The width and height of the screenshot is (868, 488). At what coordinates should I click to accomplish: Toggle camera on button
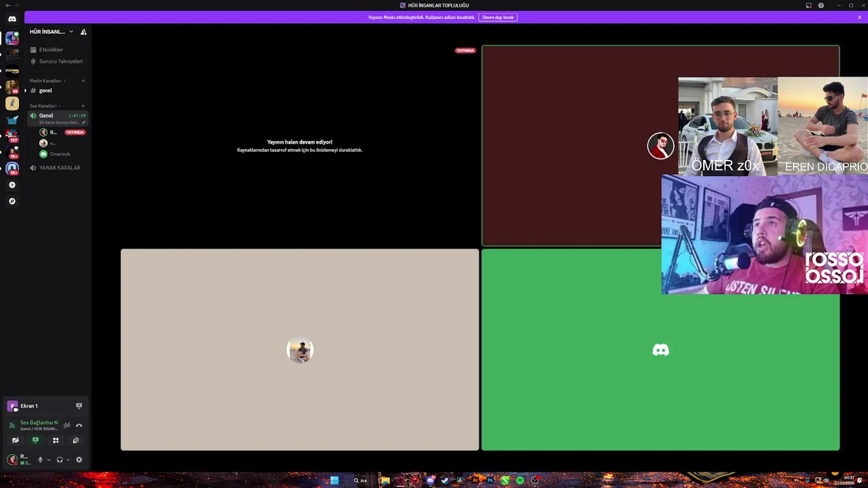16,441
